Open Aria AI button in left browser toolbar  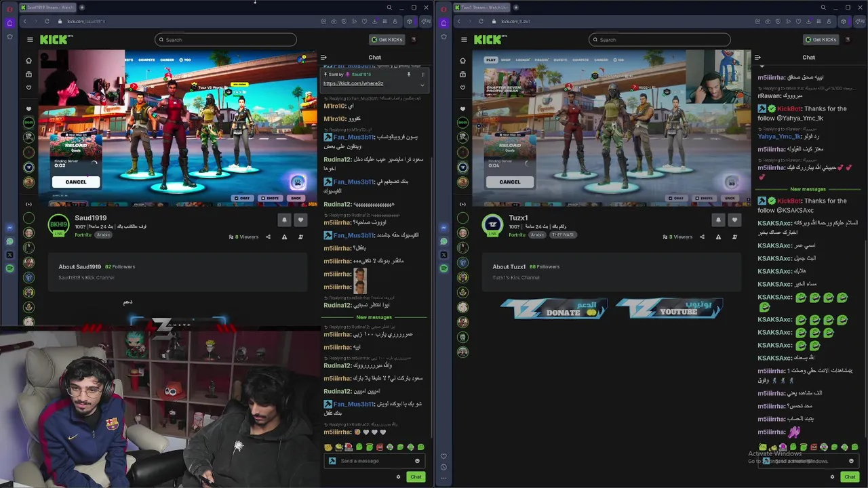425,22
